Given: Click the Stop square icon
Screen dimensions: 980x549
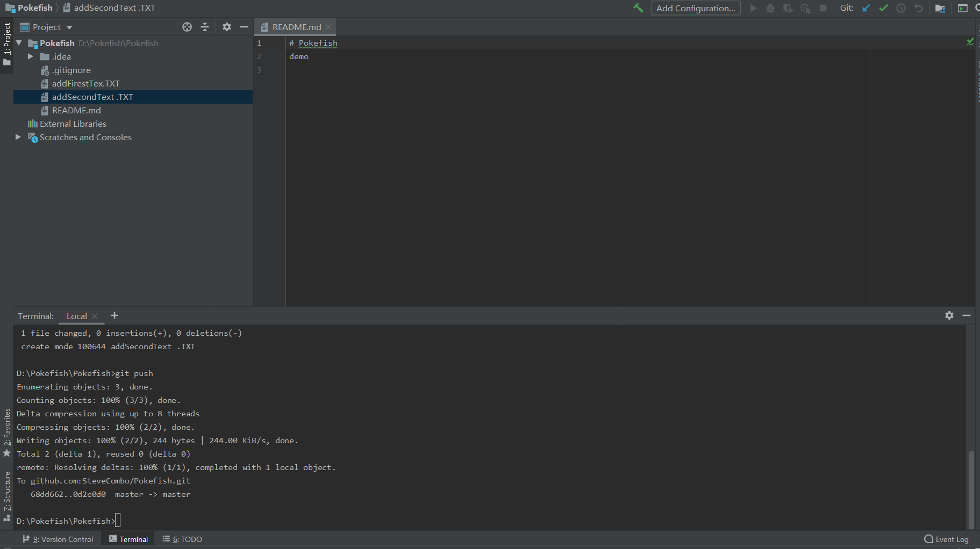Looking at the screenshot, I should pos(823,8).
